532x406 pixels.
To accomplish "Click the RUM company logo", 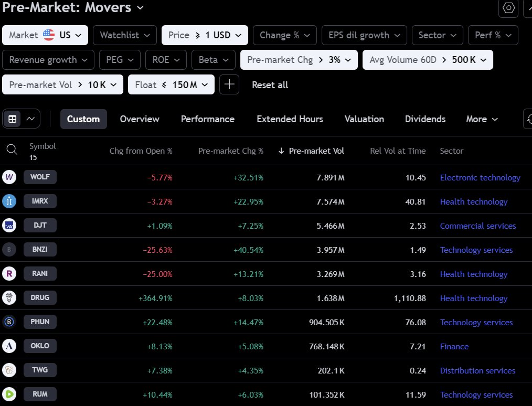I will pyautogui.click(x=9, y=394).
